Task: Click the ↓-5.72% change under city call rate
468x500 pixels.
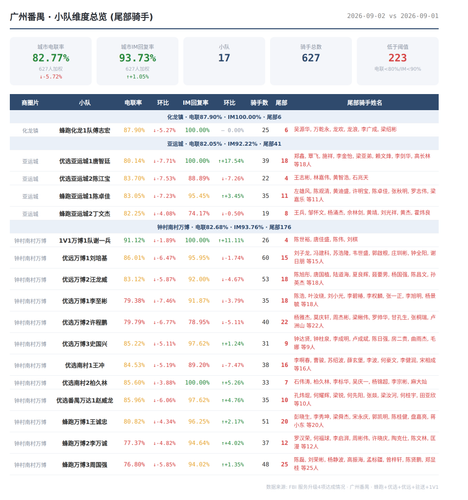Action: [51, 77]
